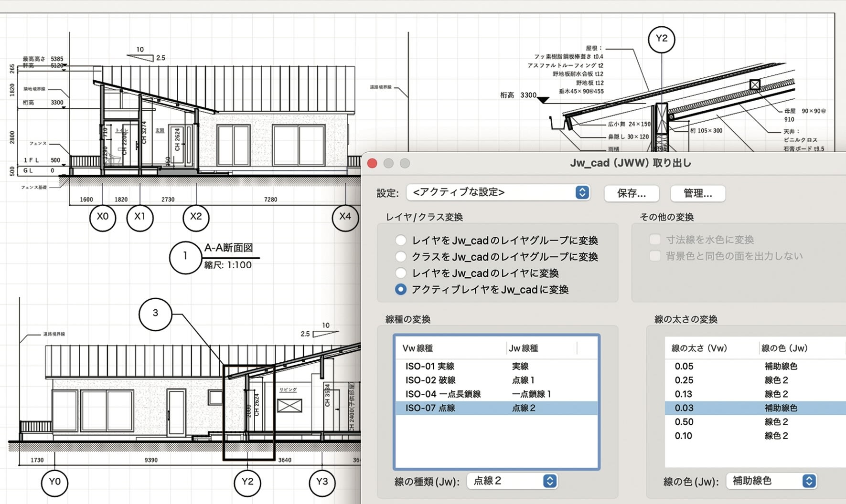Select the レイヤをJw_cadのレイヤに変換 radio button
The width and height of the screenshot is (846, 504).
coord(401,273)
